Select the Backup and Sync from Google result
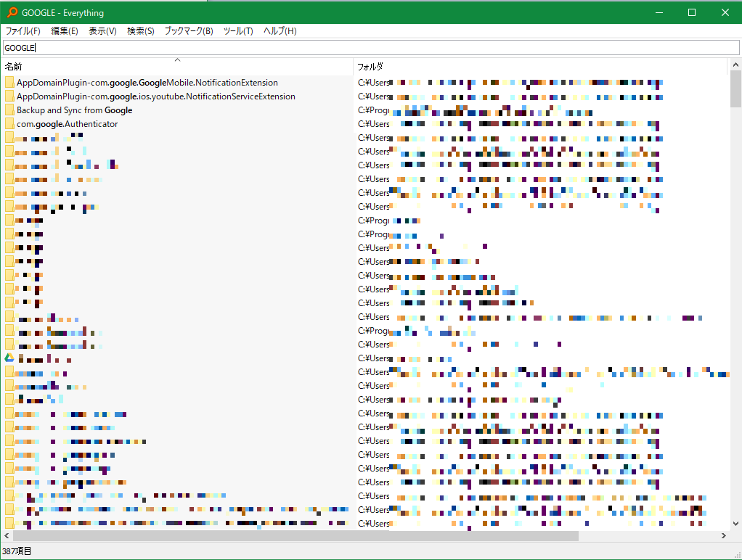742x560 pixels. pyautogui.click(x=74, y=110)
